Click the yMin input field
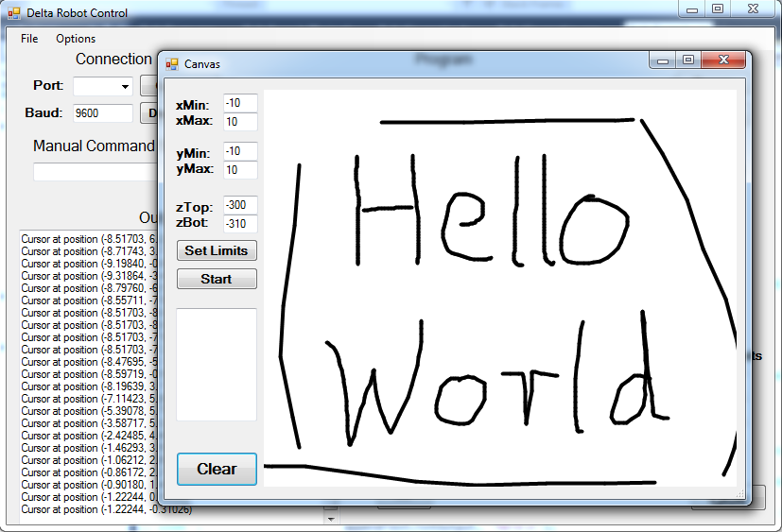The image size is (782, 532). point(240,151)
